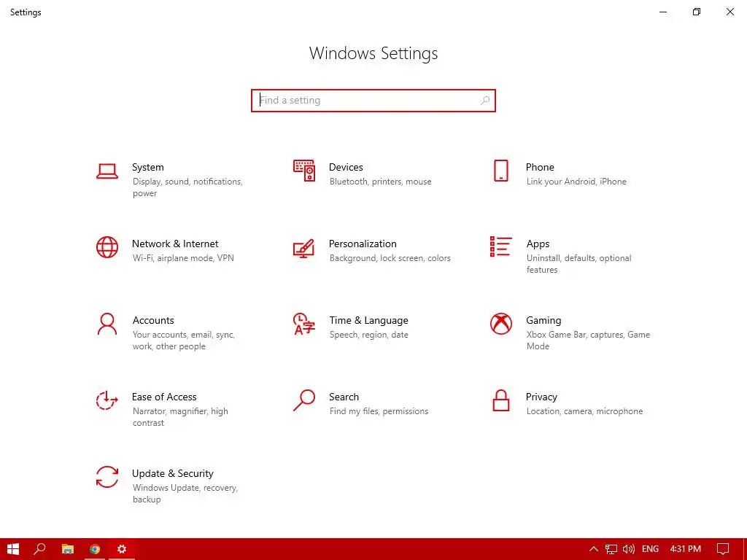Open the Ease of Access icon

pyautogui.click(x=107, y=400)
